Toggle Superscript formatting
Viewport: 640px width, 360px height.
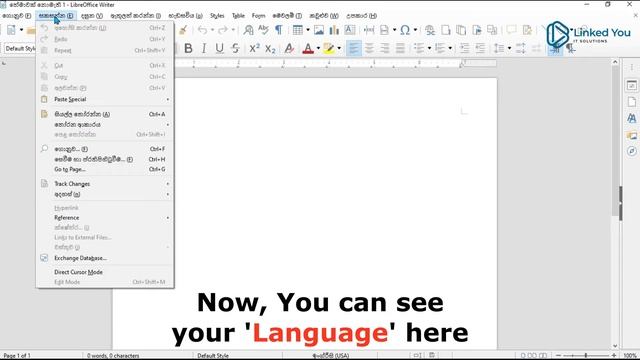(x=254, y=49)
